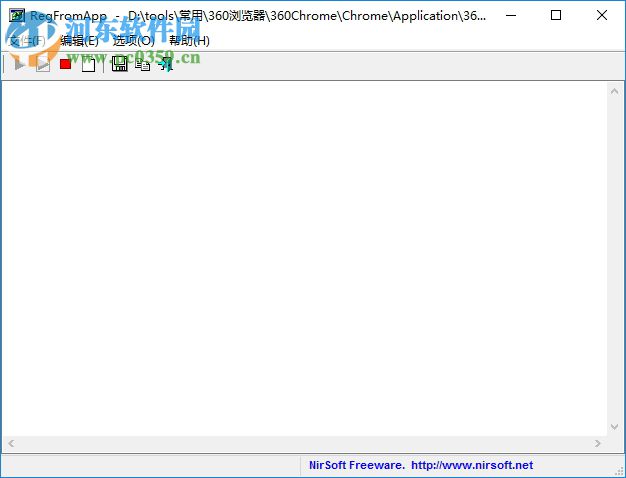
Task: Open the 帮助(H) menu
Action: click(x=189, y=41)
